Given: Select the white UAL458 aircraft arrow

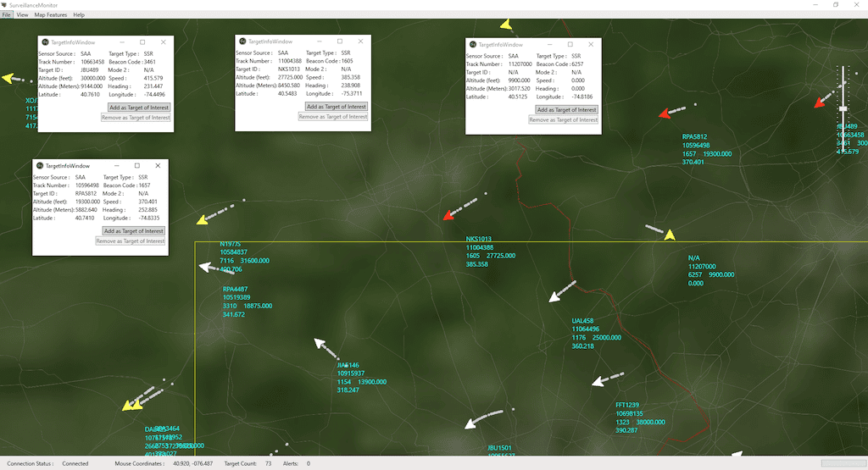Looking at the screenshot, I should click(x=554, y=297).
